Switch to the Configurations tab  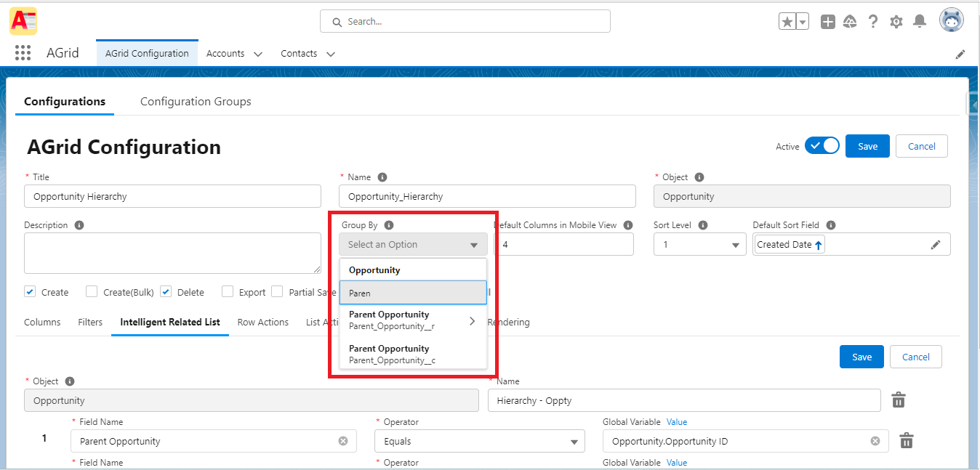65,102
